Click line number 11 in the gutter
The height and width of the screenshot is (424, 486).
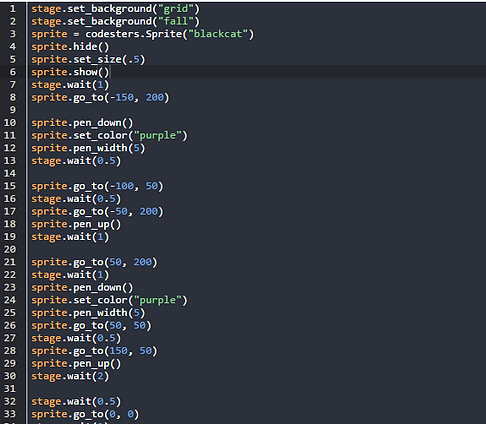10,135
